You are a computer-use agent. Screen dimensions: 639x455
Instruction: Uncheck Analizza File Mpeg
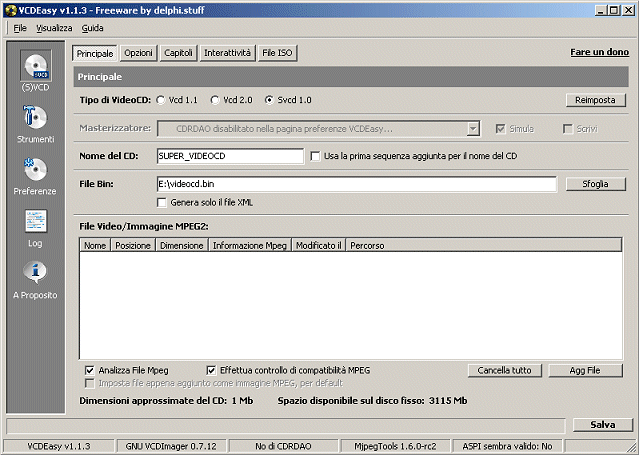[90, 370]
